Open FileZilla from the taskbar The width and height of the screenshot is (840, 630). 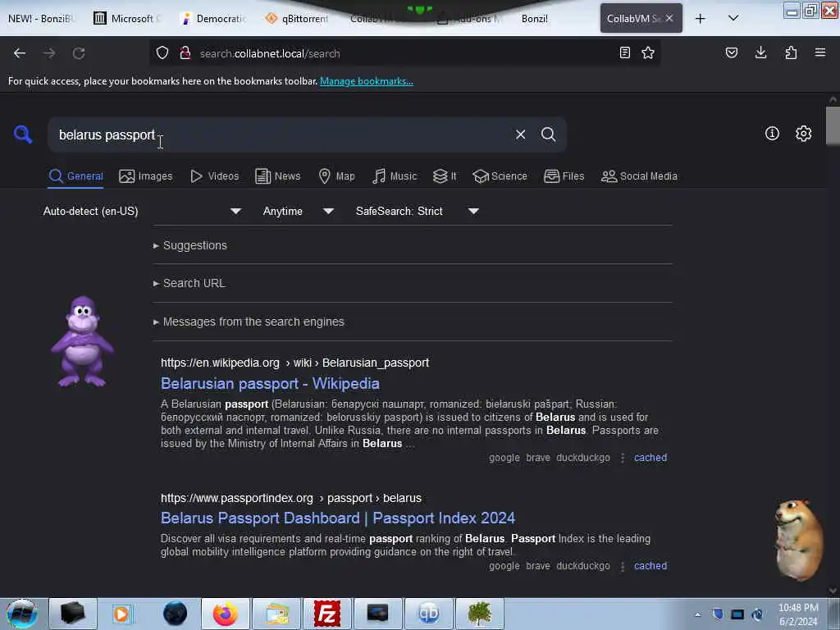(x=326, y=614)
